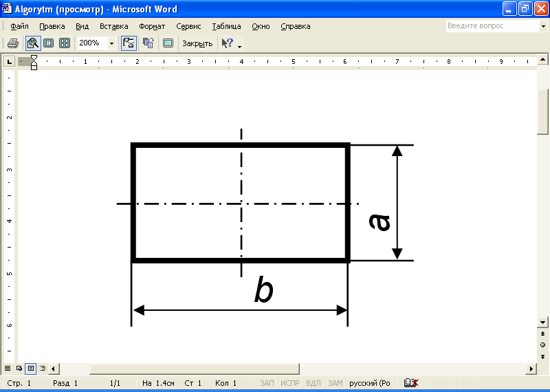Switch to Web Layout view icon
The width and height of the screenshot is (550, 392).
coord(19,369)
